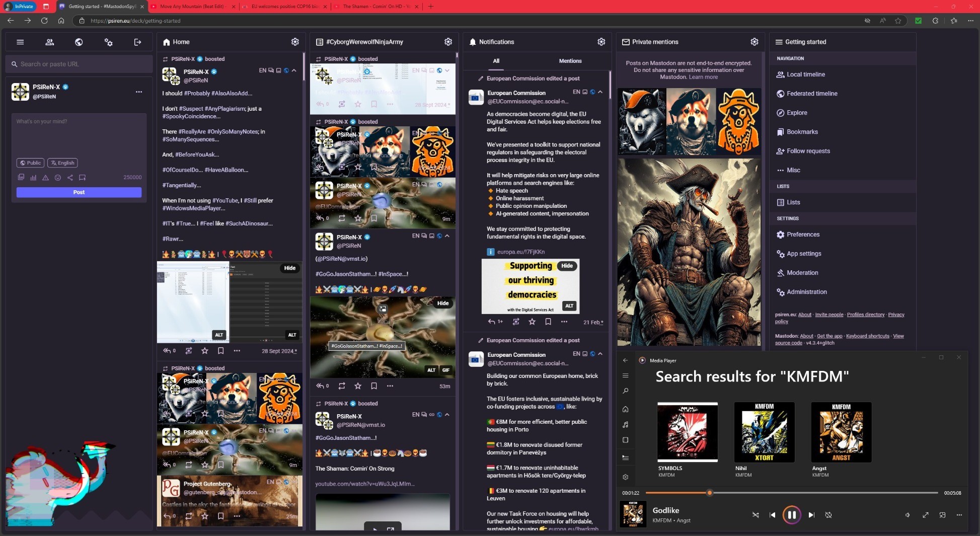Image resolution: width=980 pixels, height=536 pixels.
Task: Open the music library icon in Media Player
Action: [625, 424]
